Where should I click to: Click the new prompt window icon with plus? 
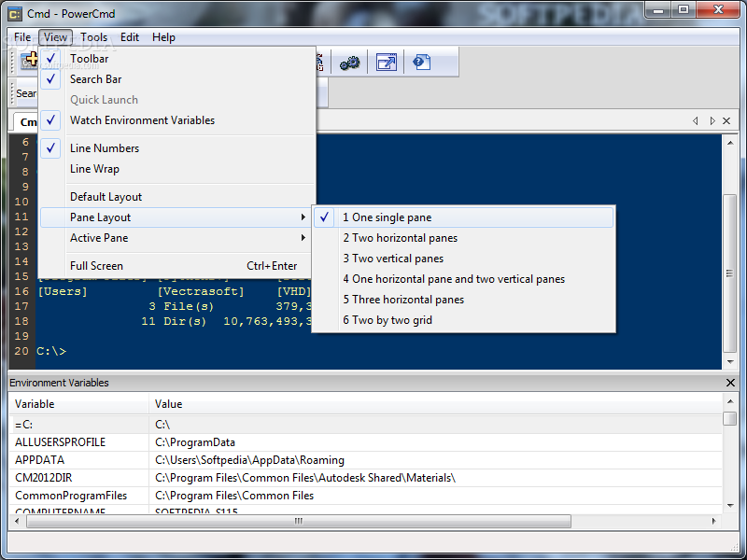coord(30,61)
